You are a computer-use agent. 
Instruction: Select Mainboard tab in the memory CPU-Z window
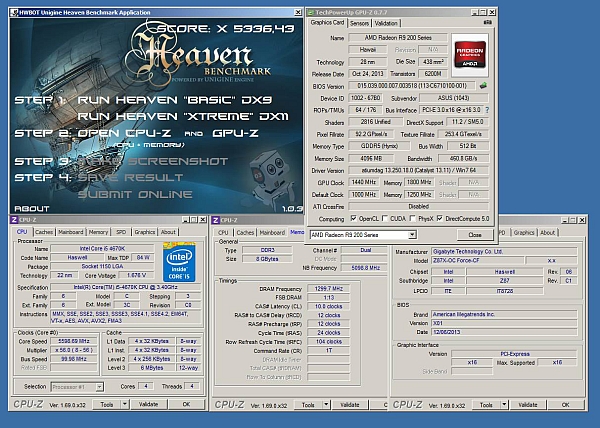(x=272, y=232)
